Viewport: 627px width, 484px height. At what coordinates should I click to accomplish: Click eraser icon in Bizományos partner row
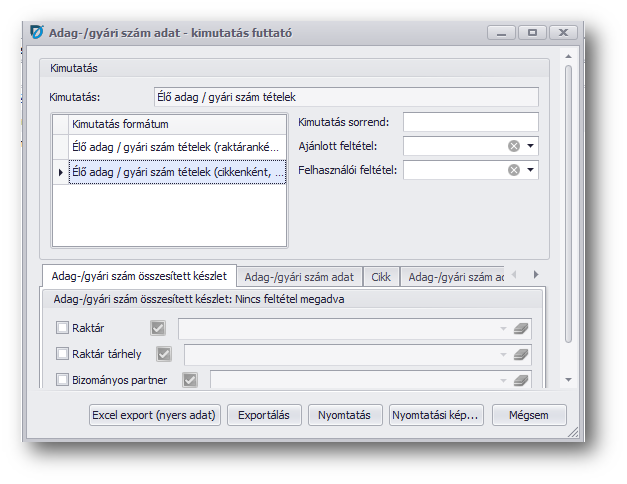(521, 380)
